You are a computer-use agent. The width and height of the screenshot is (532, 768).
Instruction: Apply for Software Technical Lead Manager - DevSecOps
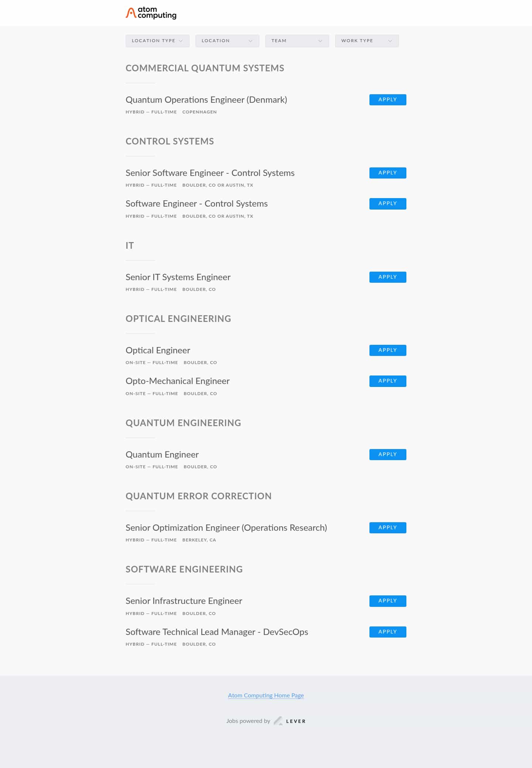(388, 632)
